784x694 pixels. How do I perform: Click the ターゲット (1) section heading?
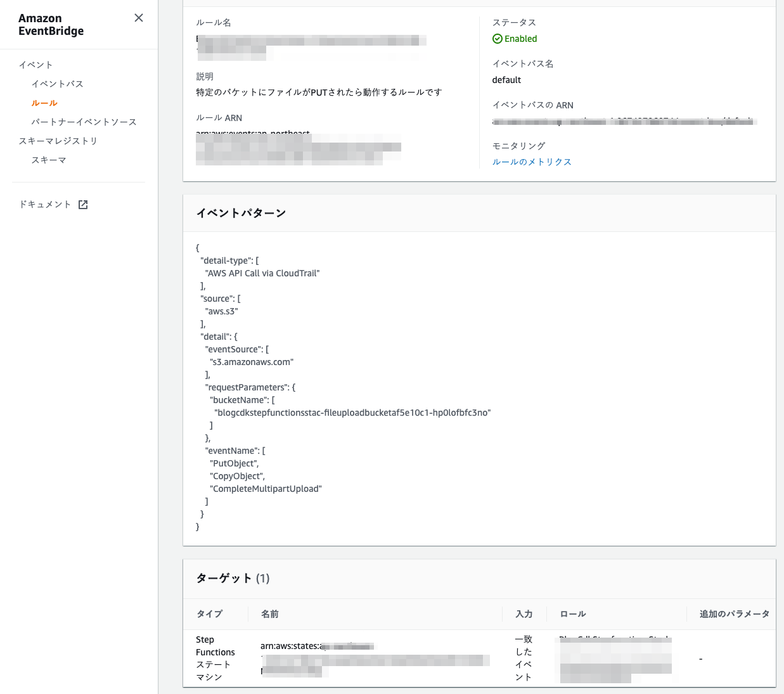pos(233,578)
